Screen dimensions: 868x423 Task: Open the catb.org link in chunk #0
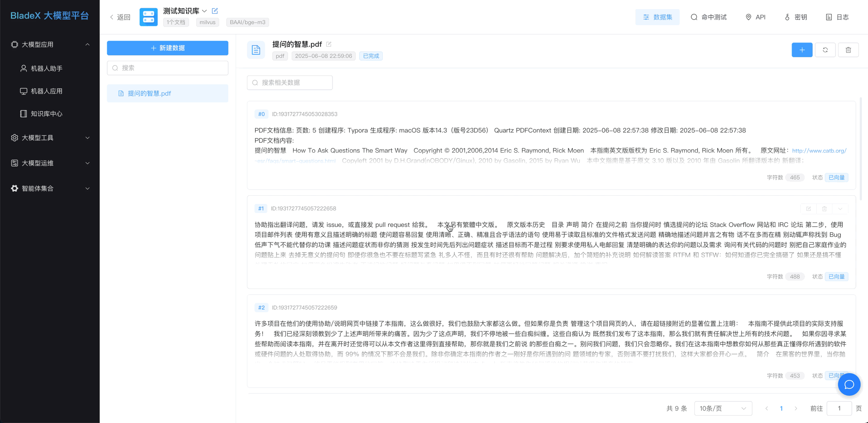(819, 151)
